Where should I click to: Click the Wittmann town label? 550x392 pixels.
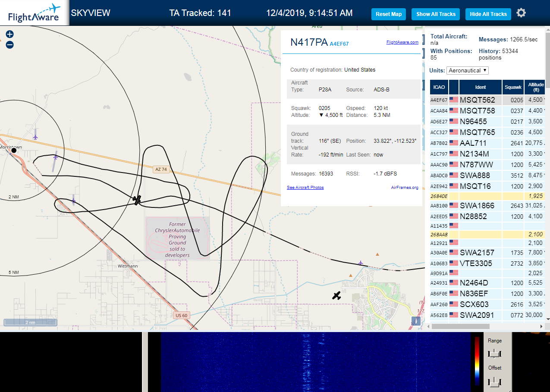[128, 266]
